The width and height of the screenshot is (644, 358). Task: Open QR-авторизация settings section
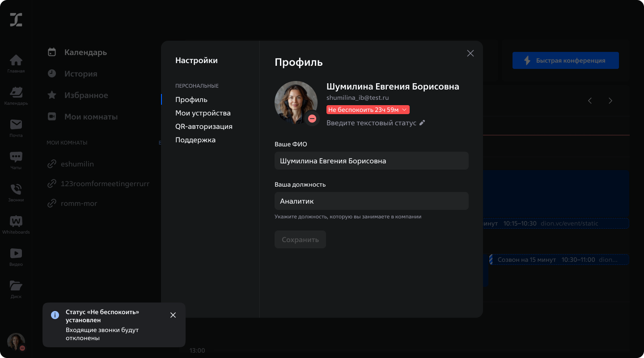point(203,127)
